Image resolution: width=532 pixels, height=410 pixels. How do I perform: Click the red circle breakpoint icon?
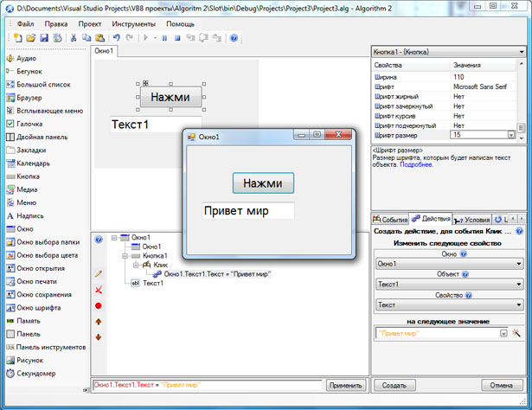point(99,305)
